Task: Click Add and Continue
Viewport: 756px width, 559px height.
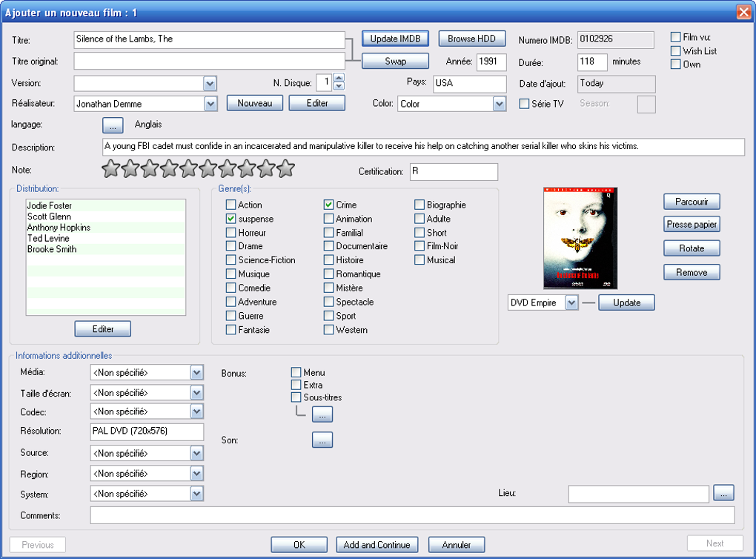Action: click(377, 544)
